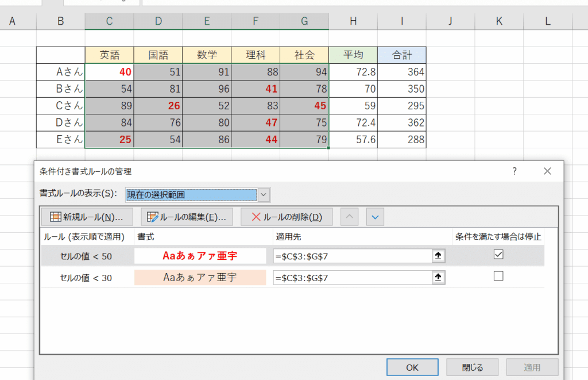This screenshot has width=588, height=380.
Task: Click the 閉じる (Close) button
Action: 473,367
